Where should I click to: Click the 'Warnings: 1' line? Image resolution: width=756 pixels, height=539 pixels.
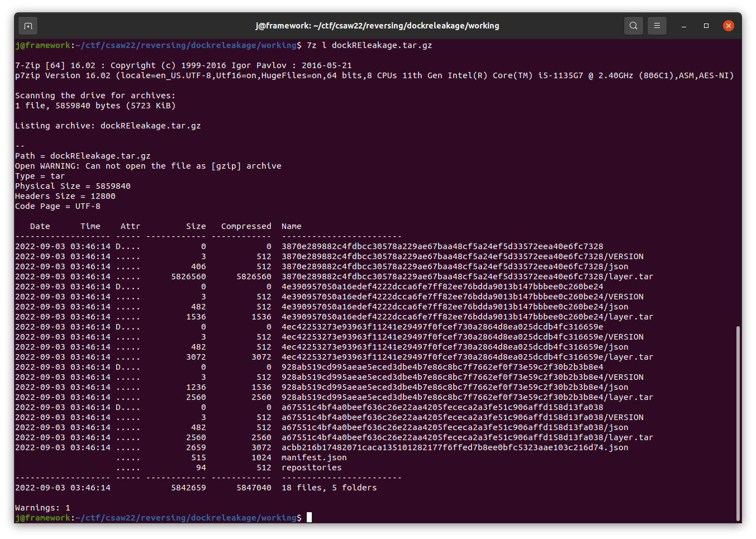tap(42, 508)
